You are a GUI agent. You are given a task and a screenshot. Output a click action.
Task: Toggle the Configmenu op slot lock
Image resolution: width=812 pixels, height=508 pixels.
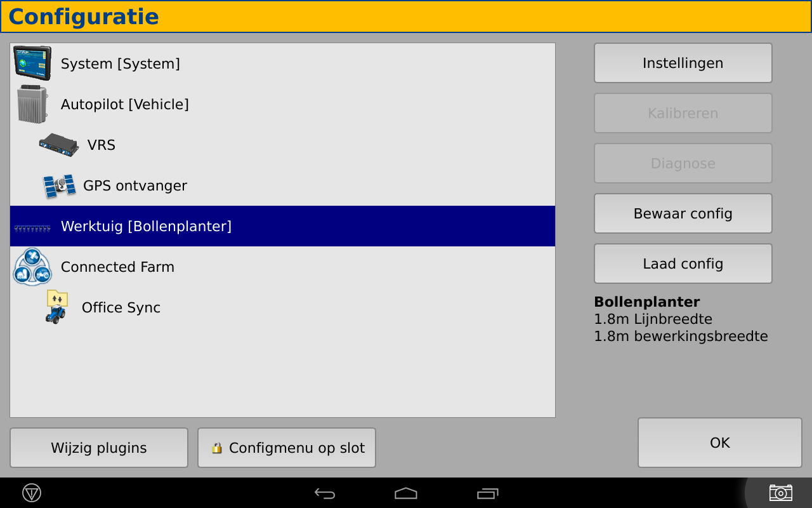coord(287,448)
